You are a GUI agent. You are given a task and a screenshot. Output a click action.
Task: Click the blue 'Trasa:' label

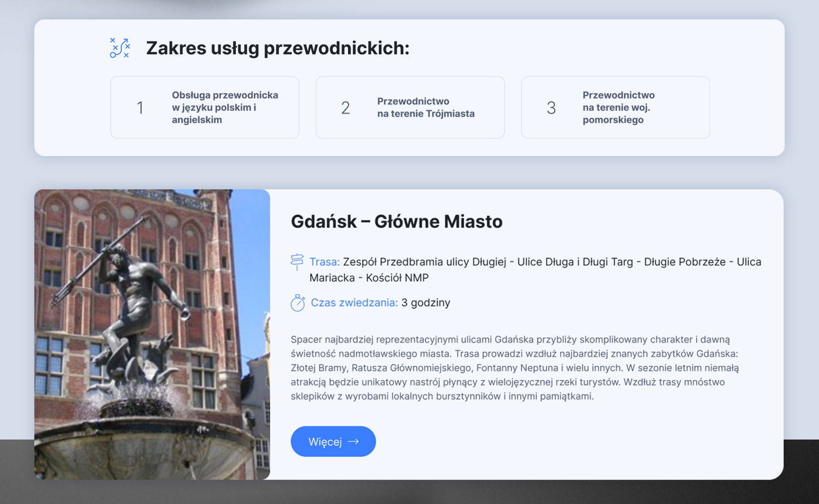coord(325,261)
